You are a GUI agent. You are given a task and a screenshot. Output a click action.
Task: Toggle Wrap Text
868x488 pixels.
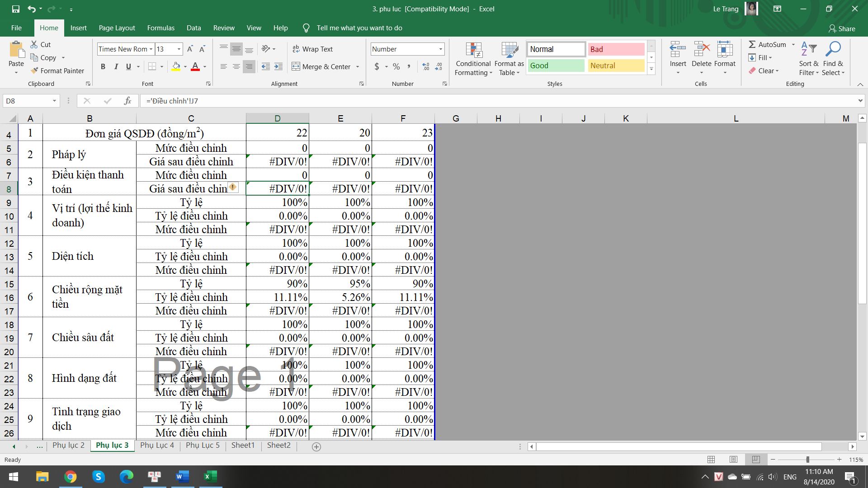tap(312, 49)
